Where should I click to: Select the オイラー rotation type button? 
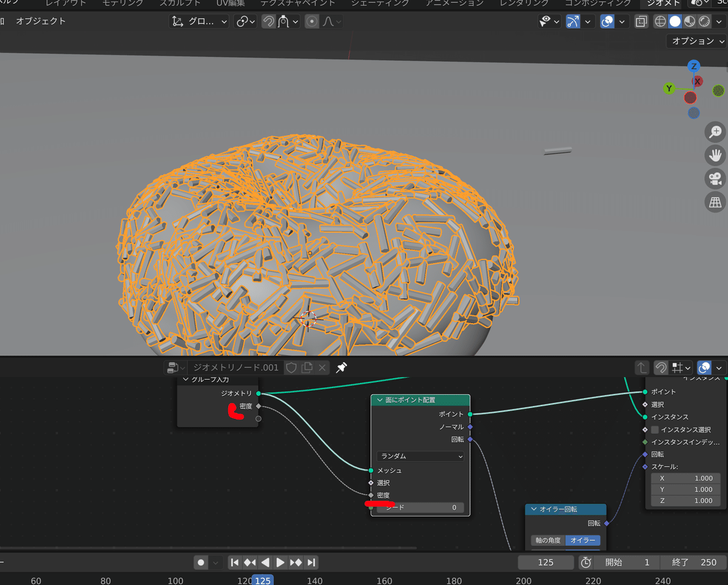pos(582,540)
